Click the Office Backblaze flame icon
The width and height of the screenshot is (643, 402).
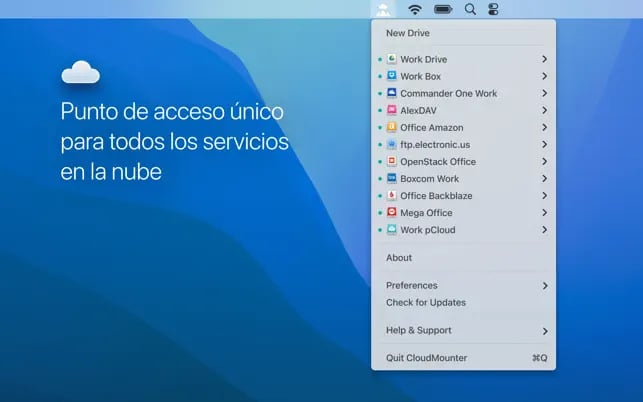pyautogui.click(x=392, y=196)
